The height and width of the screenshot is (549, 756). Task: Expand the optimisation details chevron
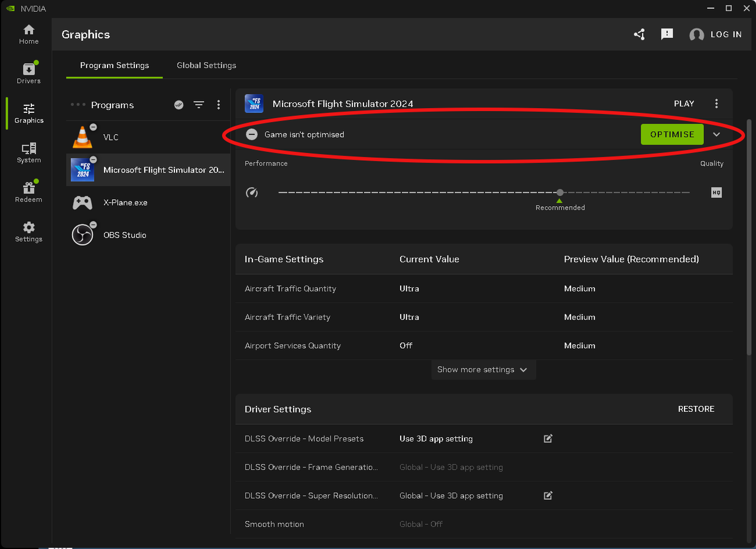[x=716, y=135]
